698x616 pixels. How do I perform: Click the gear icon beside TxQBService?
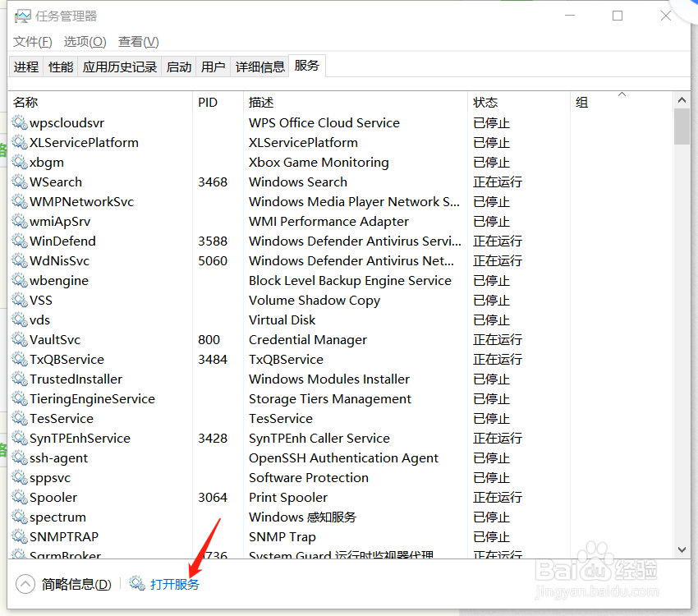click(20, 359)
